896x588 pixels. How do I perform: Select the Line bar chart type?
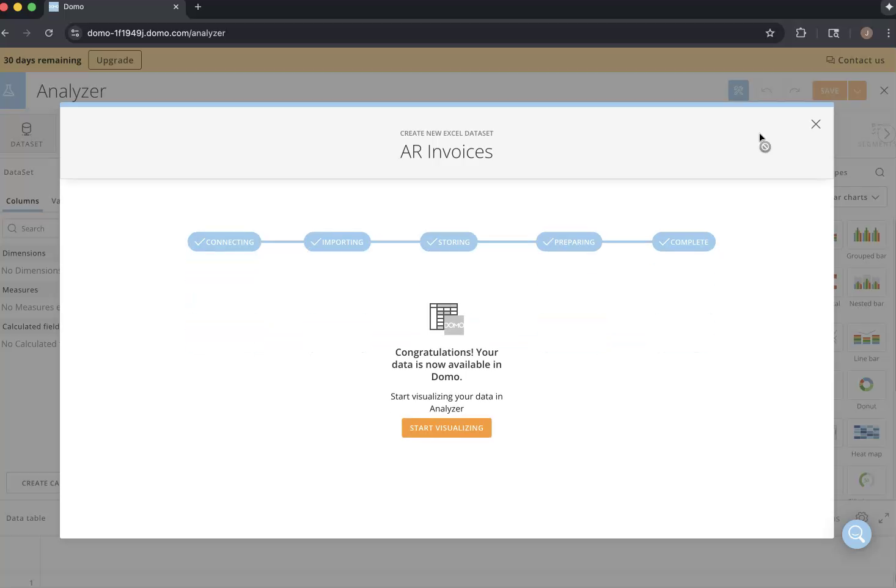(x=866, y=344)
